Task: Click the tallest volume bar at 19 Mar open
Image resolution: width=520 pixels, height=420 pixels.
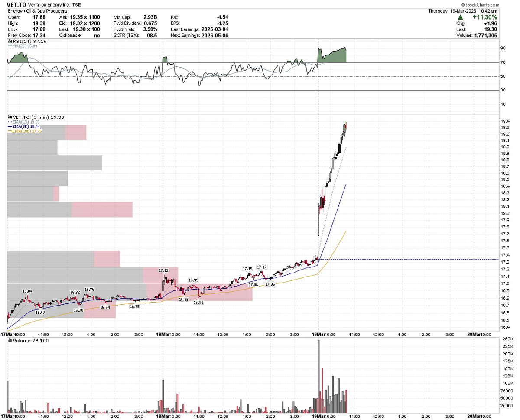Action: 318,377
